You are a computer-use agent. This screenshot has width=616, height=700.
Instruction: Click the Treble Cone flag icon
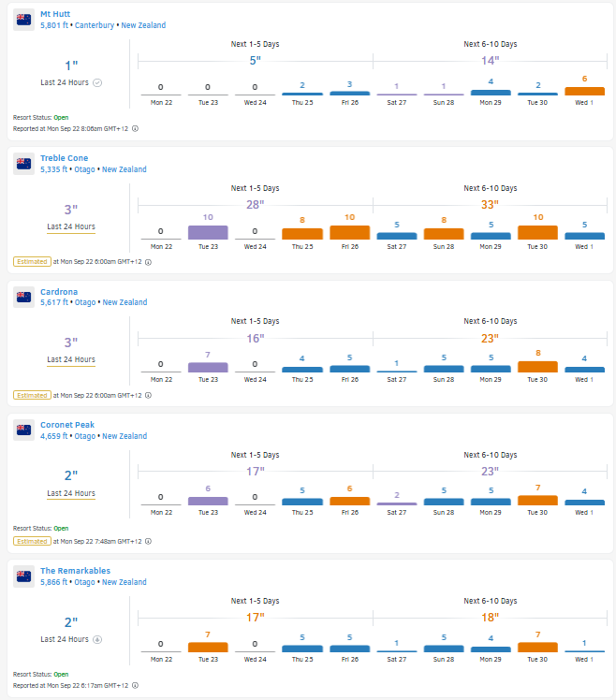(x=24, y=164)
